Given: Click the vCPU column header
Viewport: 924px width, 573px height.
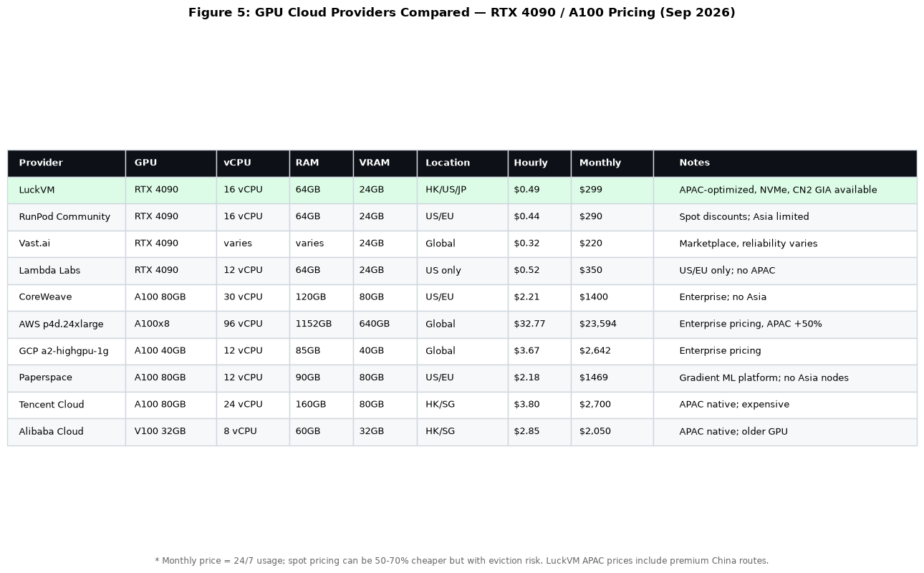Looking at the screenshot, I should point(253,163).
